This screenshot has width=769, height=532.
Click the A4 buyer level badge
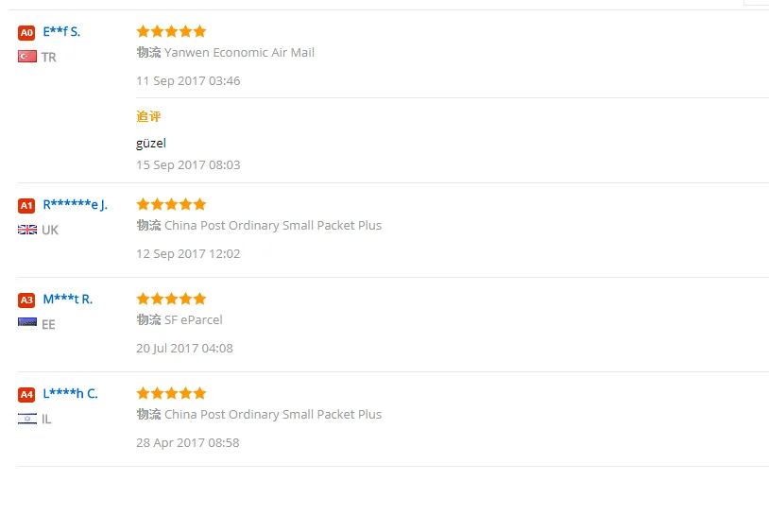click(x=26, y=395)
